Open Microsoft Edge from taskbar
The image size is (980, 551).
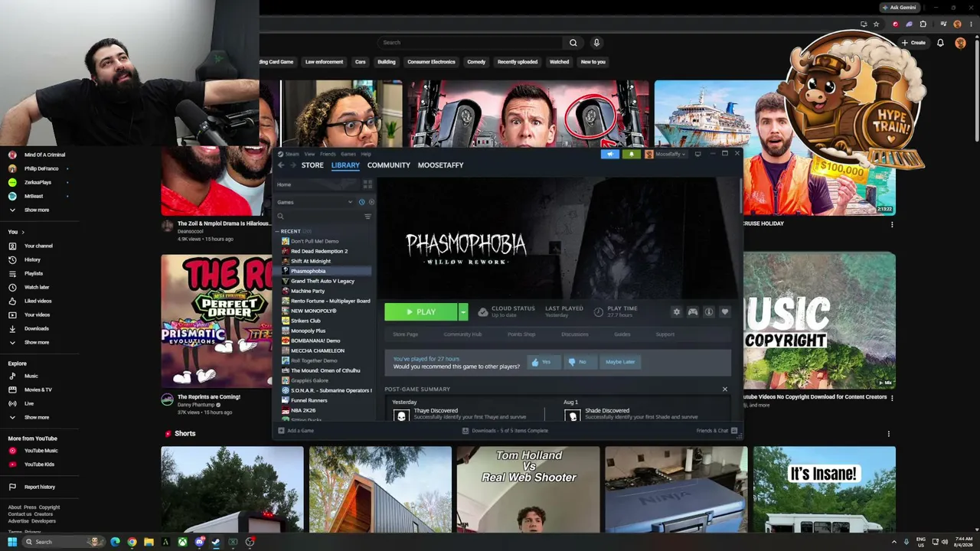coord(115,542)
